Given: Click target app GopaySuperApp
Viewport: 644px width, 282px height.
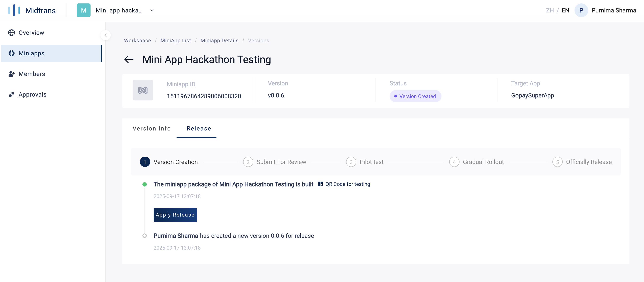Looking at the screenshot, I should click(532, 96).
